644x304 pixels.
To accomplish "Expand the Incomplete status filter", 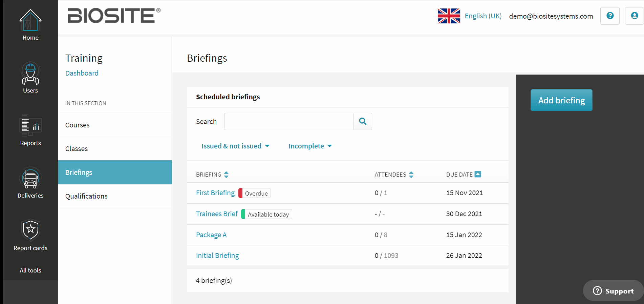I will click(x=310, y=146).
